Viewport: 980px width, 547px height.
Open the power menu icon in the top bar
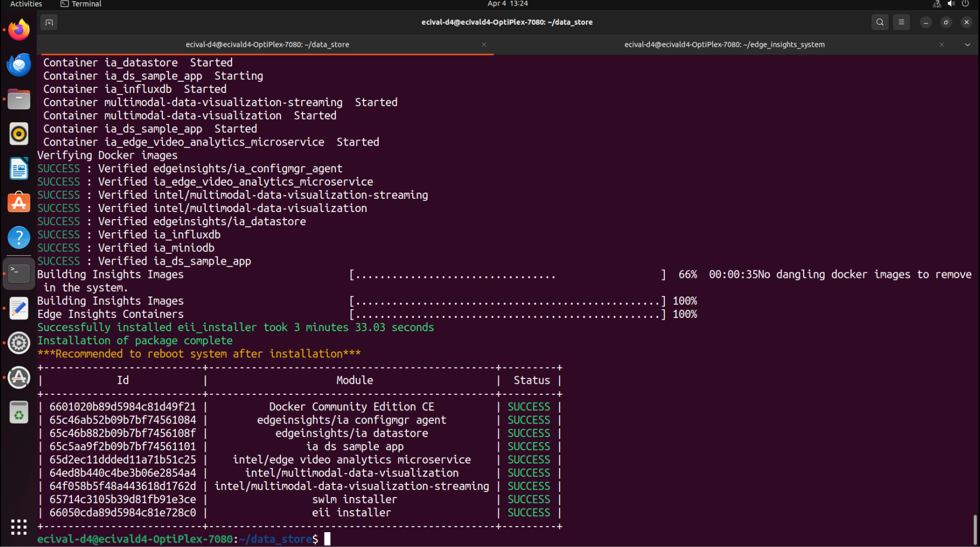tap(965, 4)
